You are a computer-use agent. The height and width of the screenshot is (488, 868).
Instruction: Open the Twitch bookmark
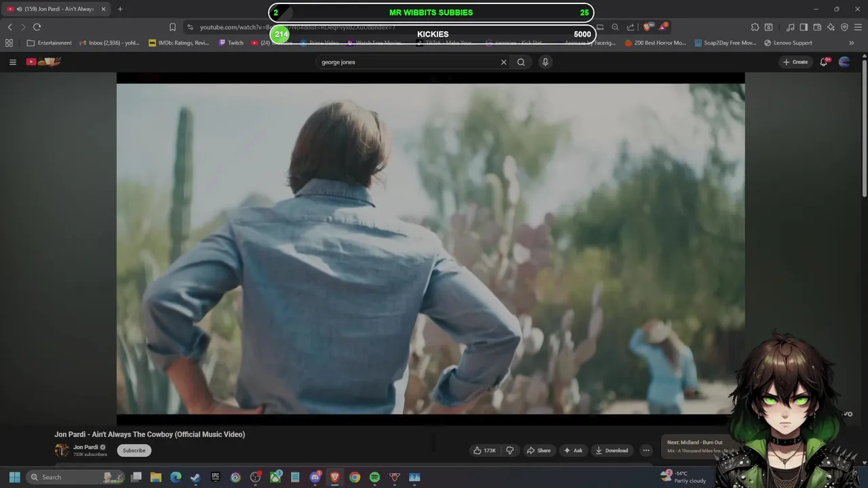[231, 43]
